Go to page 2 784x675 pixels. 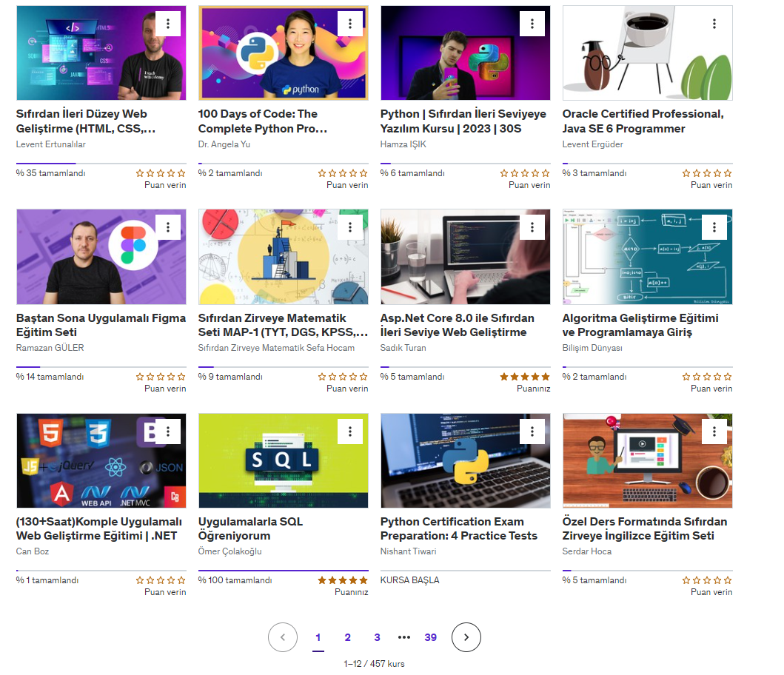347,637
